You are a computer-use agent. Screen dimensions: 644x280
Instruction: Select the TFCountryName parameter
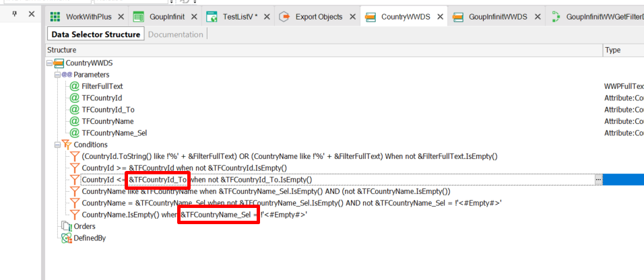click(108, 122)
